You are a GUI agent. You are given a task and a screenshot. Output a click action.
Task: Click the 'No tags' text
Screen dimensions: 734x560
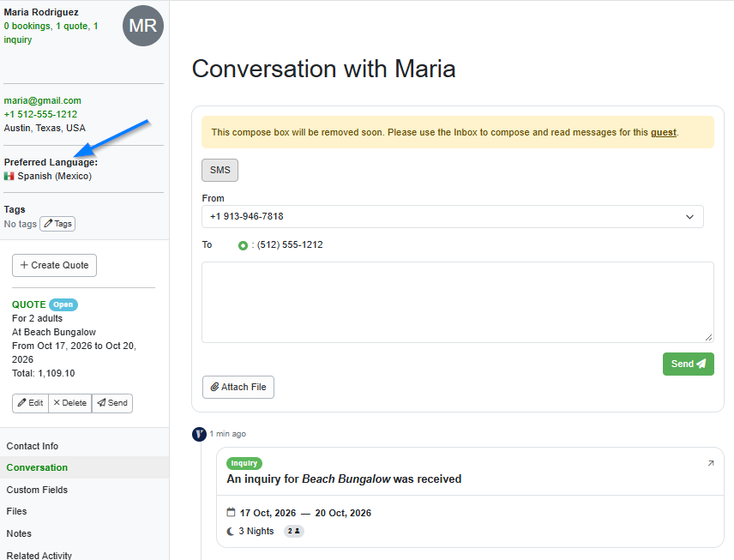pyautogui.click(x=20, y=225)
